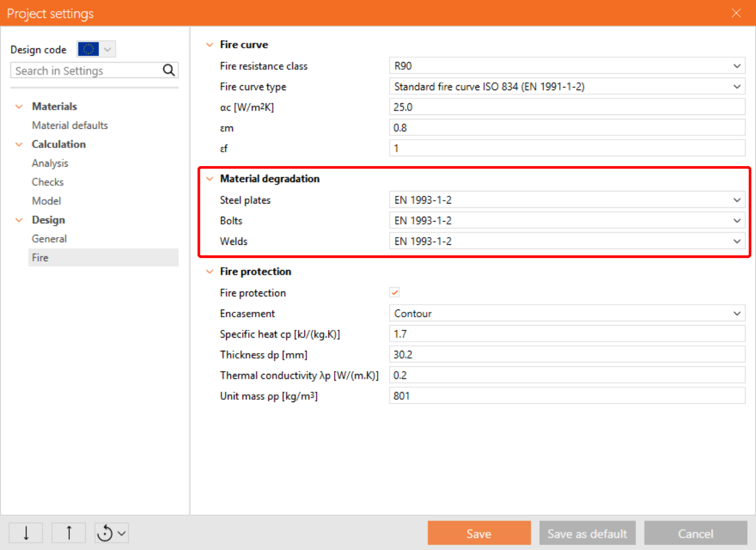Collapse the Materials tree group
This screenshot has height=550, width=756.
pyautogui.click(x=19, y=107)
